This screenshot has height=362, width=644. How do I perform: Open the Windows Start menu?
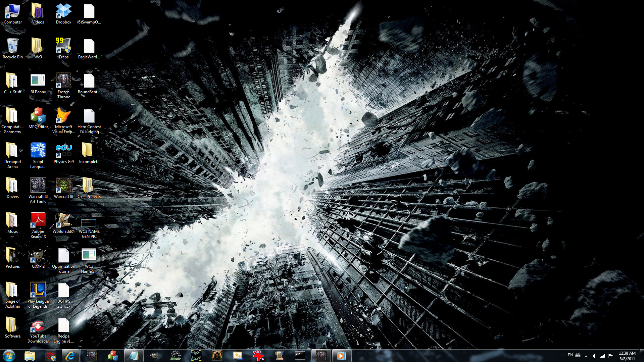pyautogui.click(x=9, y=356)
